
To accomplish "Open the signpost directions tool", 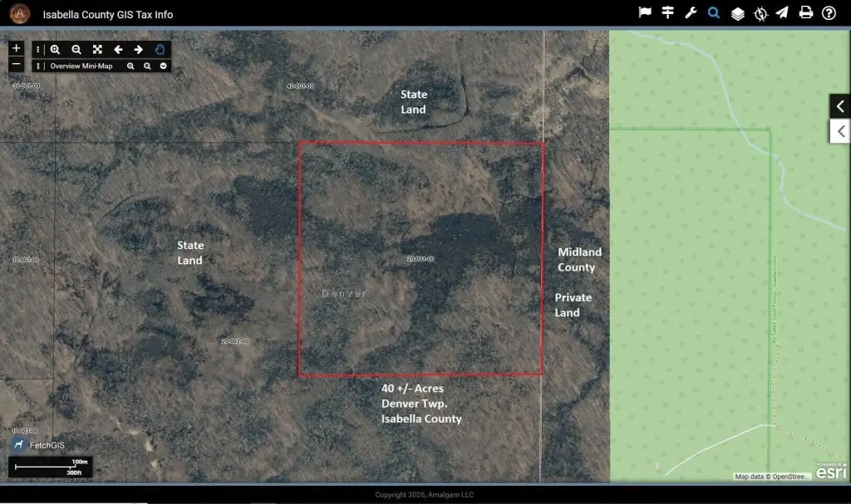I will click(667, 12).
